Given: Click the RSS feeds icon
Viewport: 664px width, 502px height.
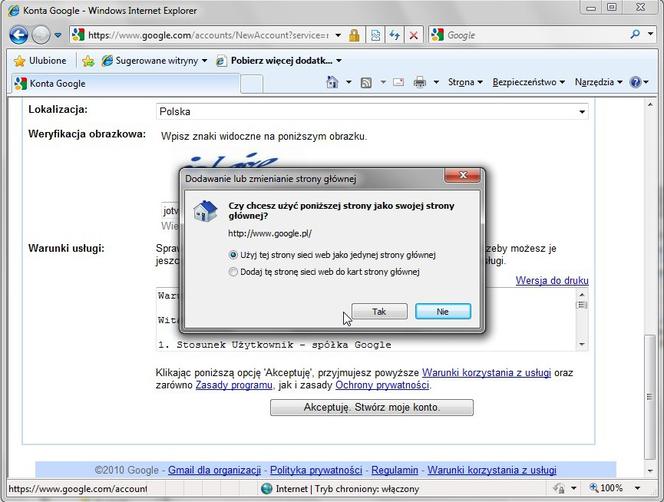Looking at the screenshot, I should (366, 82).
